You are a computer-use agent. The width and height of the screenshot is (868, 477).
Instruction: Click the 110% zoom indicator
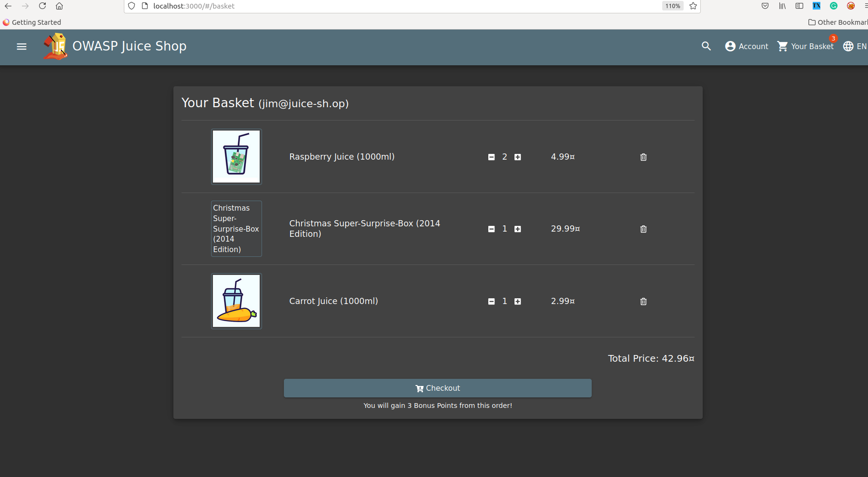tap(673, 6)
